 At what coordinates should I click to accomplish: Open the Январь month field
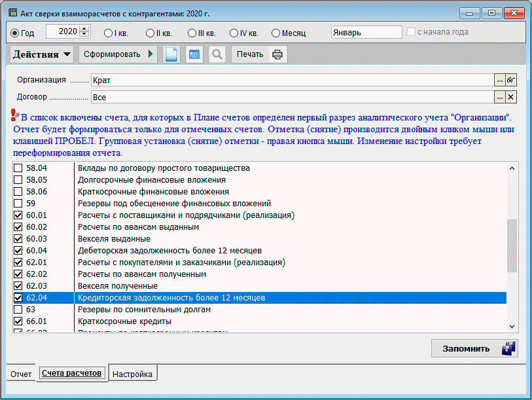(x=366, y=32)
